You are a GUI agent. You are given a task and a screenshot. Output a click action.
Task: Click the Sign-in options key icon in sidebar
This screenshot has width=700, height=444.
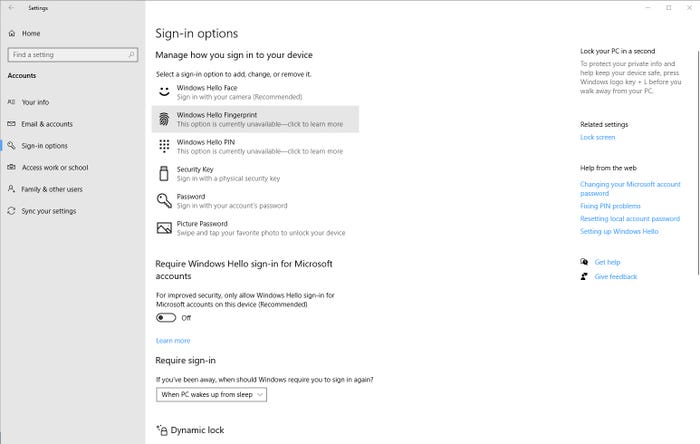coord(12,145)
